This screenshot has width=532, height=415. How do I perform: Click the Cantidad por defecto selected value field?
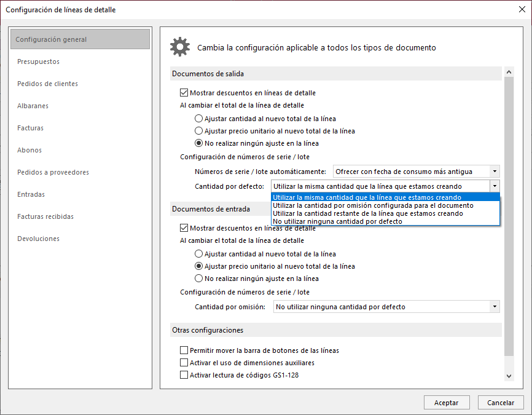pyautogui.click(x=380, y=186)
